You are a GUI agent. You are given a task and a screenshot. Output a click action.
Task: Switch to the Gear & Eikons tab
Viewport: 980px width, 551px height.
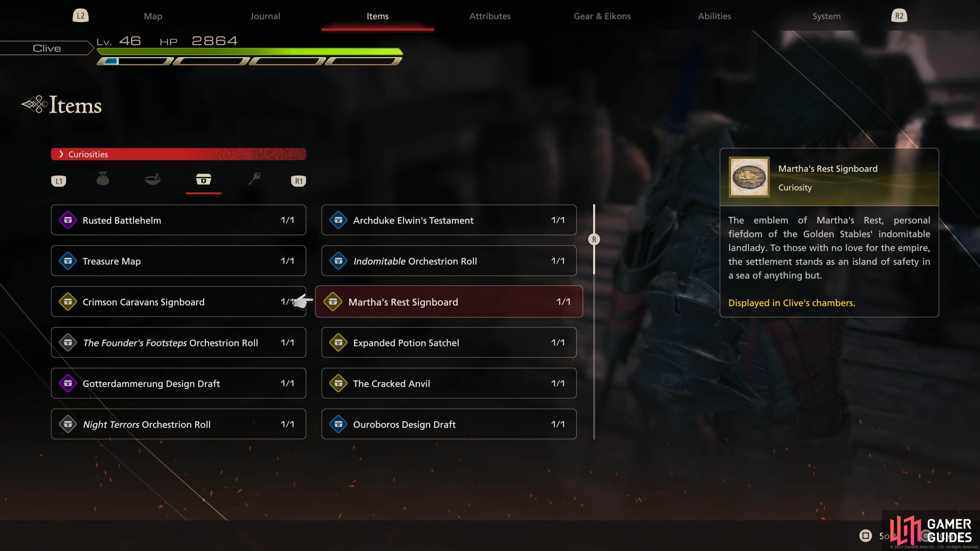[x=602, y=16]
